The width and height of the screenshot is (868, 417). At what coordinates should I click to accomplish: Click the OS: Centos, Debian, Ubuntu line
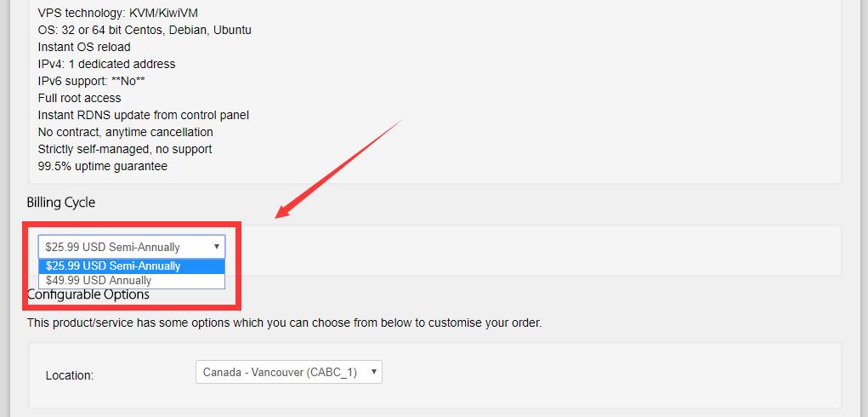coord(145,30)
